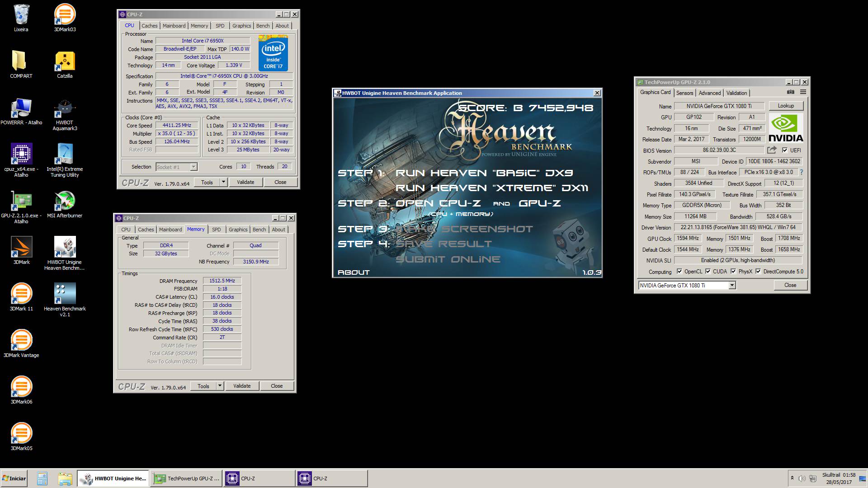Open the 3DMark06 desktop icon
The height and width of the screenshot is (488, 868).
click(21, 390)
